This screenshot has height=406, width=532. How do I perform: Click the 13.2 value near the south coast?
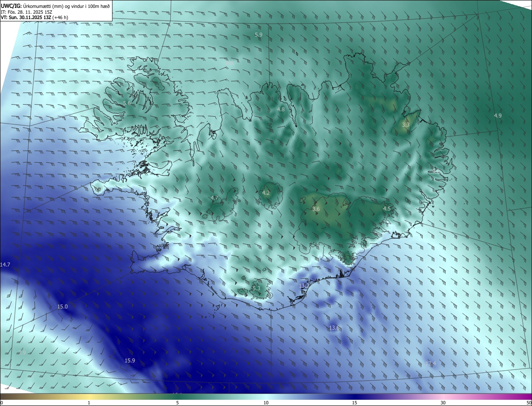pyautogui.click(x=304, y=286)
